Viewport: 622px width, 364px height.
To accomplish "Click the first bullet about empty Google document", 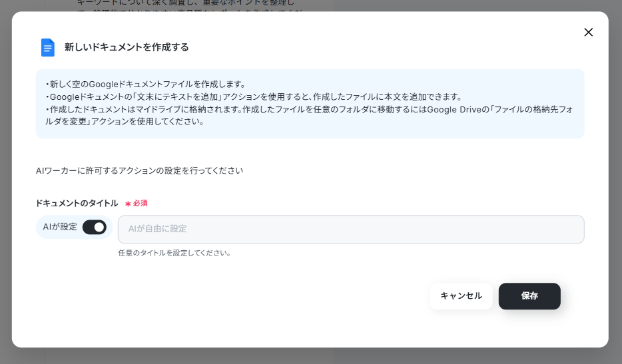I will point(147,85).
